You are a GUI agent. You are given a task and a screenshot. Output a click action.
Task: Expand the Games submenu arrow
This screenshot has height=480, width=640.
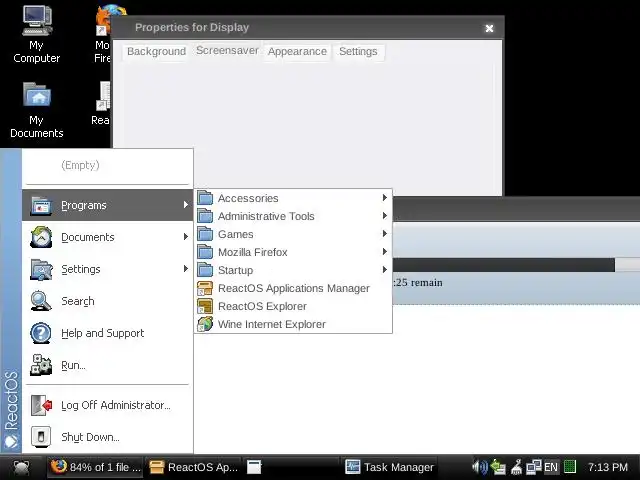click(384, 234)
